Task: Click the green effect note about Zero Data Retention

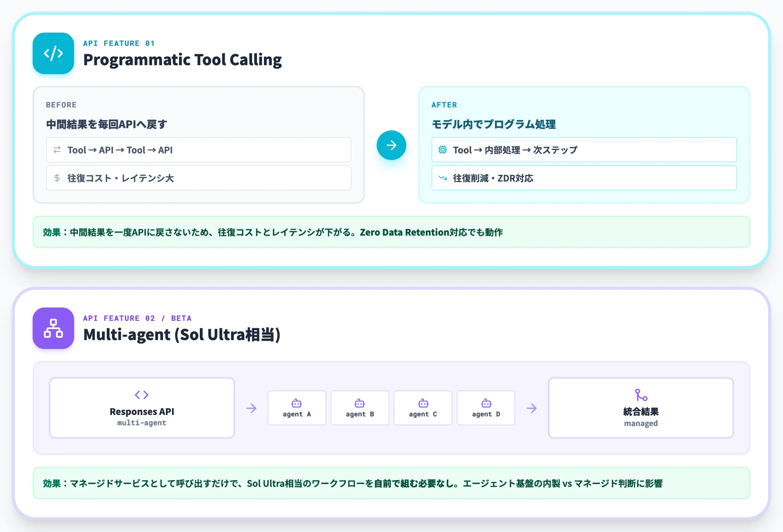Action: [391, 232]
